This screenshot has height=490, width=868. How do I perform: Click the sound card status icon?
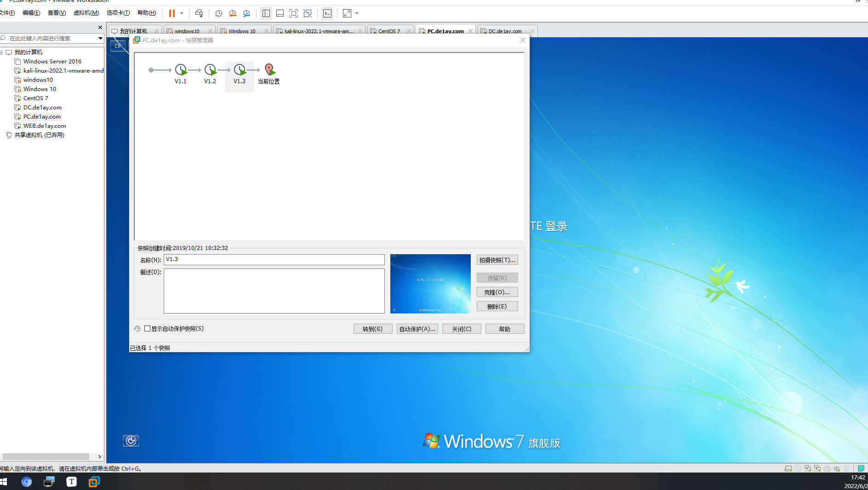click(837, 468)
